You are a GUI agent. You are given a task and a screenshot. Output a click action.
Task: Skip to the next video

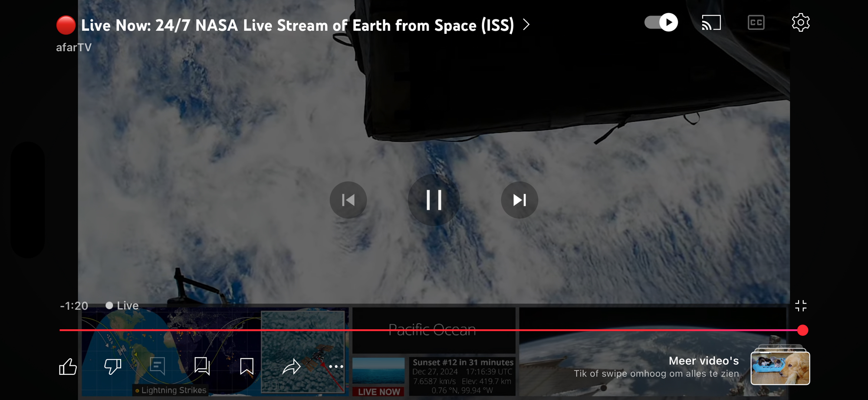[519, 200]
